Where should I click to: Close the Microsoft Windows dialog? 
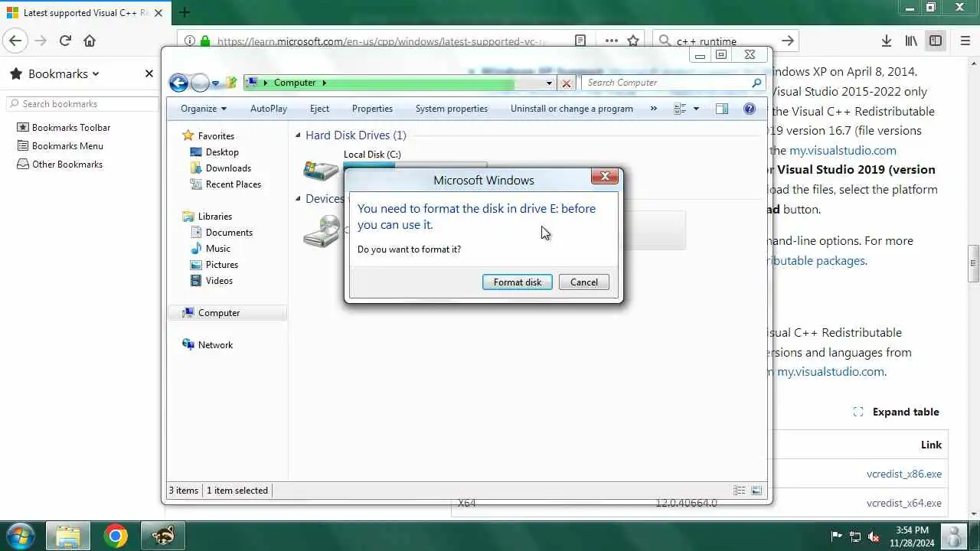coord(605,177)
